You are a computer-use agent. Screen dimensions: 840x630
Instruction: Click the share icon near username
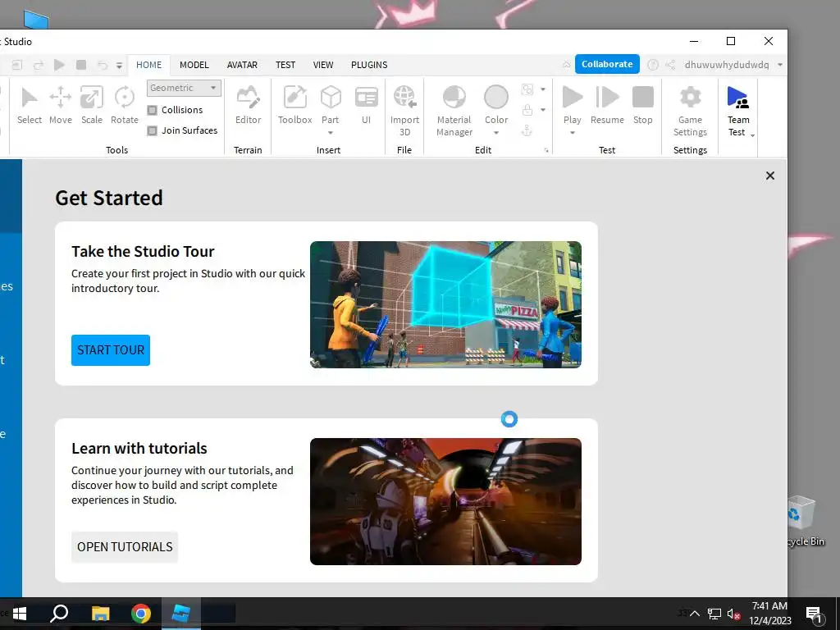[670, 65]
